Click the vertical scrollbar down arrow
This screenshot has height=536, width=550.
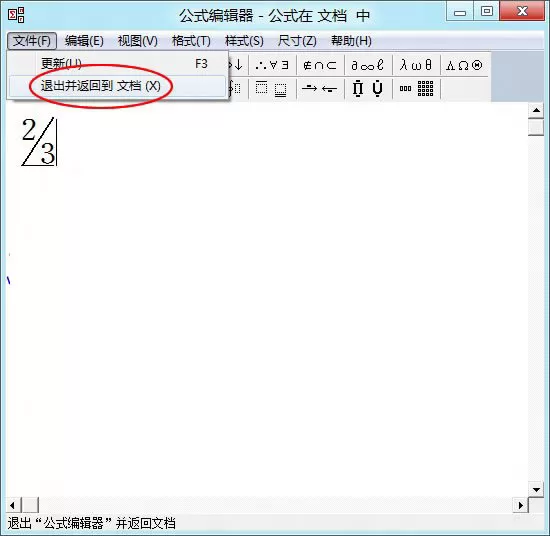pyautogui.click(x=536, y=489)
